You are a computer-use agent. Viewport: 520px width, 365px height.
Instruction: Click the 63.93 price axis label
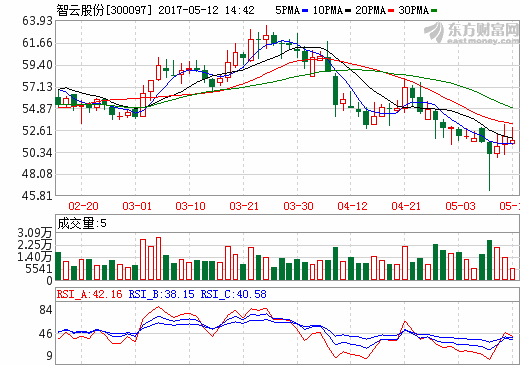37,21
